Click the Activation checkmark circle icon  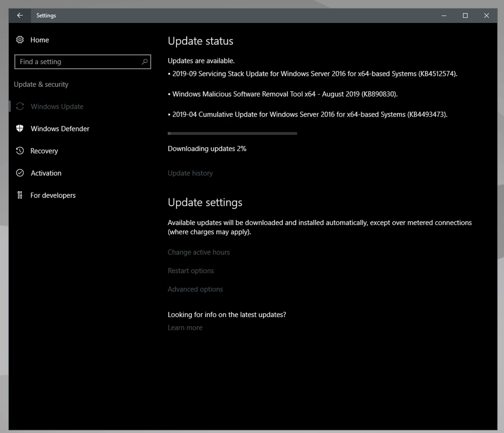coord(20,173)
